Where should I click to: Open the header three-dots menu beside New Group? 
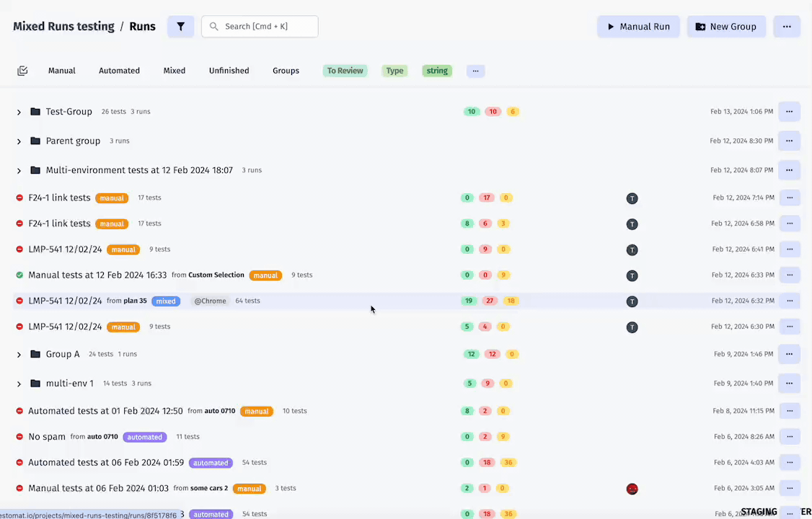click(787, 27)
